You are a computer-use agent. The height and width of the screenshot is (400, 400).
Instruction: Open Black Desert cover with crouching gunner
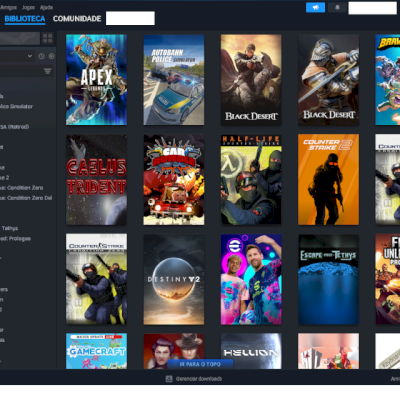point(251,80)
